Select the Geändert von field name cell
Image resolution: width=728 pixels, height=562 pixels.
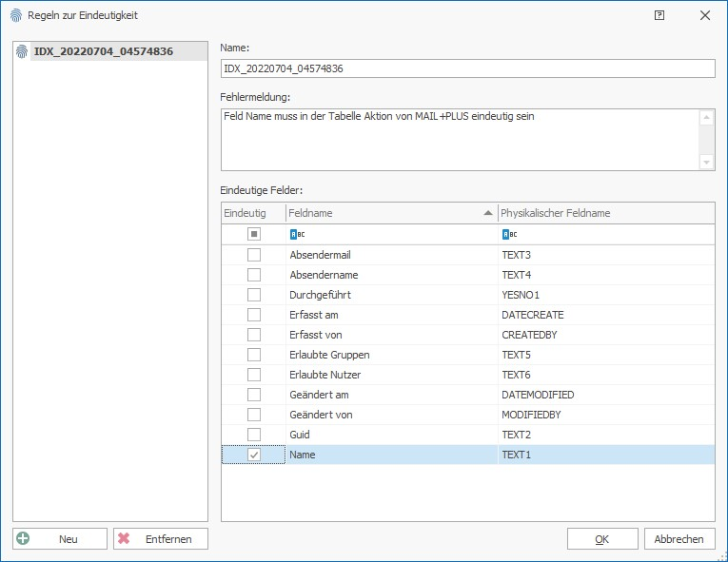point(392,415)
